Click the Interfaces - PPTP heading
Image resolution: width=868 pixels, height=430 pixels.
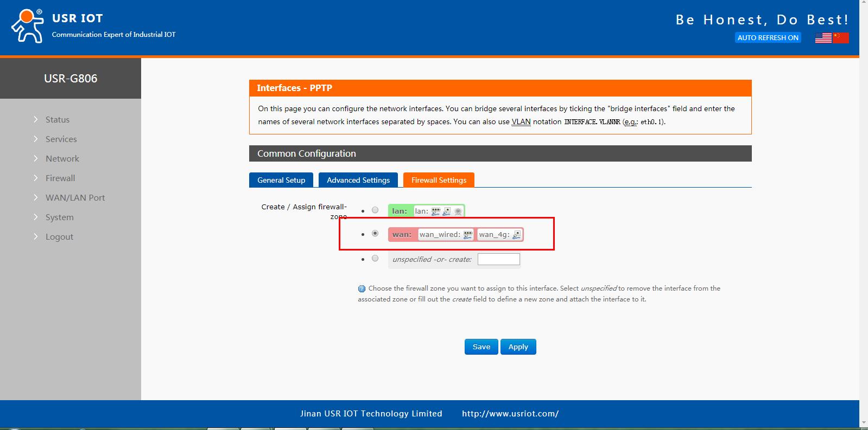295,88
